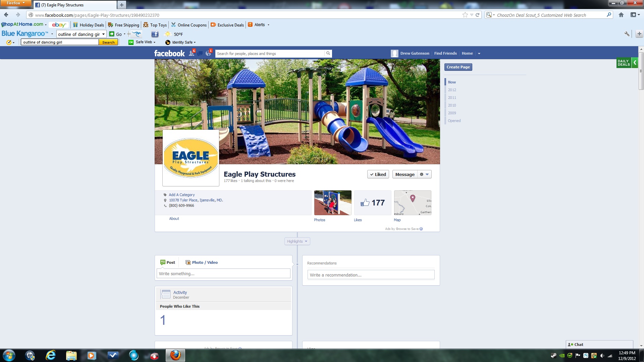The image size is (644, 362).
Task: Open Free Shipping toolbar item
Action: click(x=123, y=25)
